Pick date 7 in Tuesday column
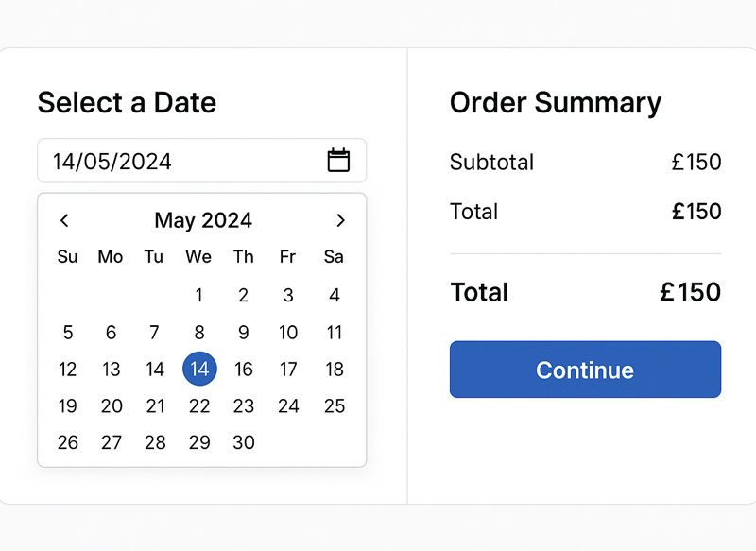This screenshot has height=551, width=756. [x=154, y=332]
